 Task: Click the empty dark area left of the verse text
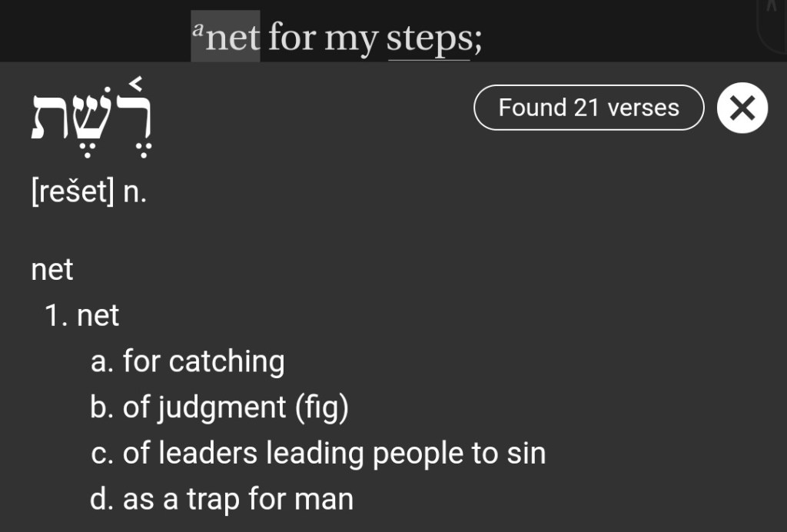click(x=92, y=31)
